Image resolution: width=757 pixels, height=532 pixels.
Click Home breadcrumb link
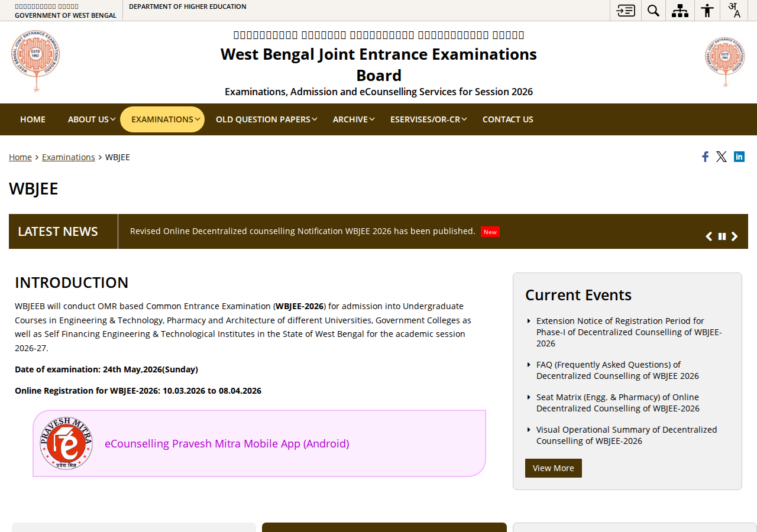[x=20, y=157]
